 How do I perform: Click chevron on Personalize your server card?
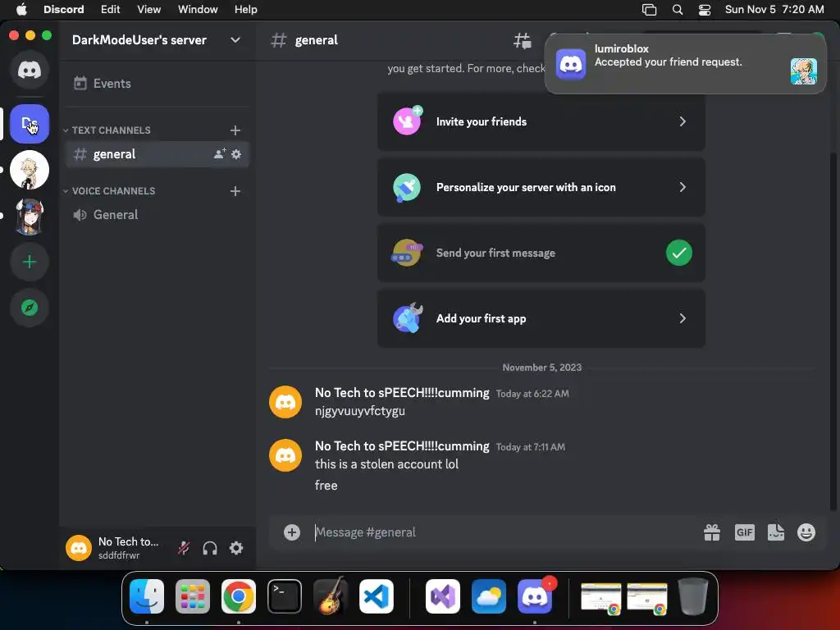click(682, 188)
